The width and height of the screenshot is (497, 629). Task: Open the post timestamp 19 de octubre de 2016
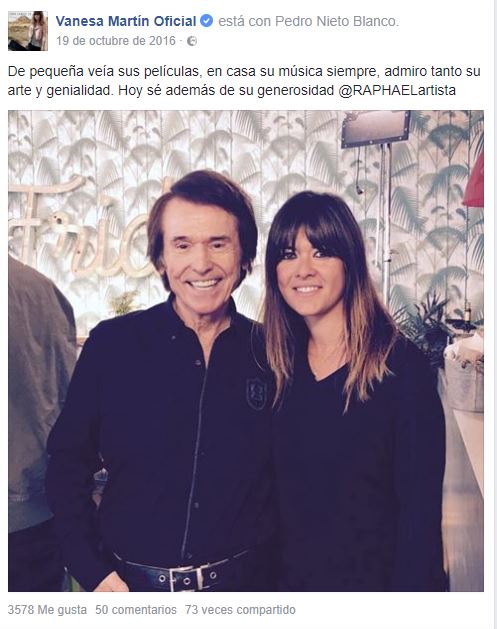click(x=116, y=41)
